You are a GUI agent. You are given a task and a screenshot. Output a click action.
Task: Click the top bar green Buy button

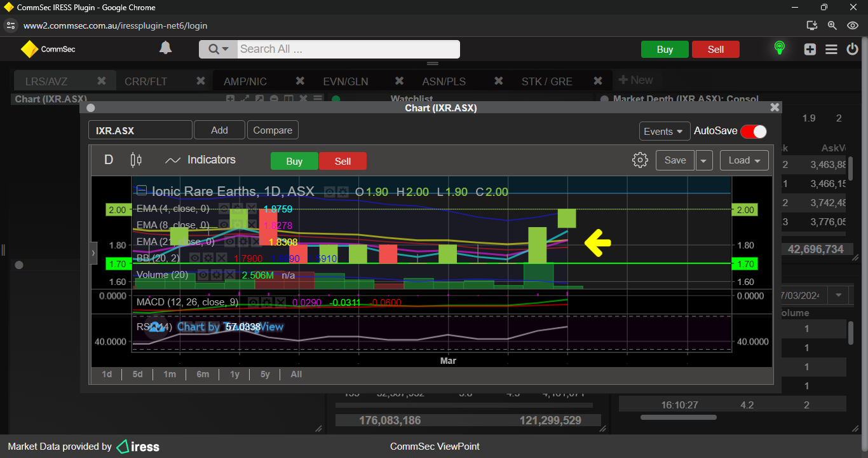point(665,50)
